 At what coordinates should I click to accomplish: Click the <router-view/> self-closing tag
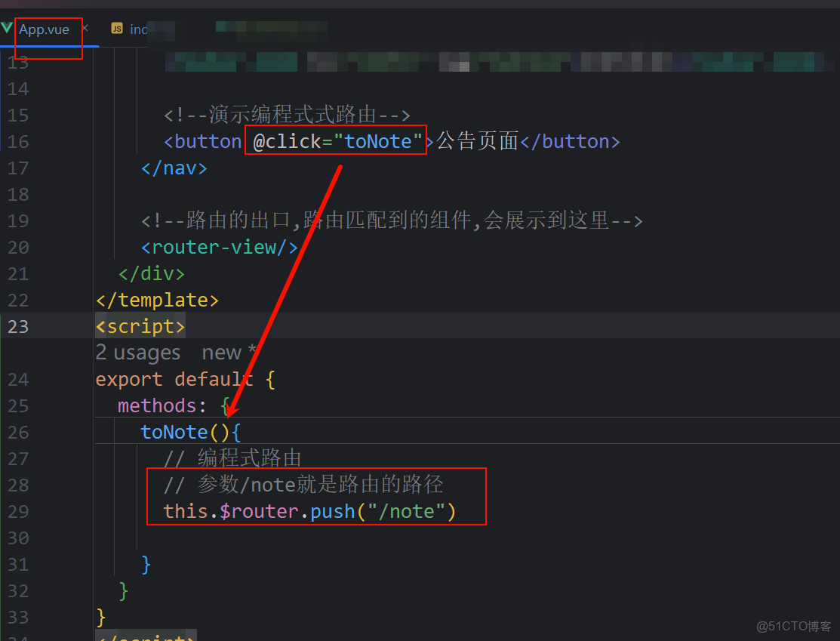coord(219,247)
